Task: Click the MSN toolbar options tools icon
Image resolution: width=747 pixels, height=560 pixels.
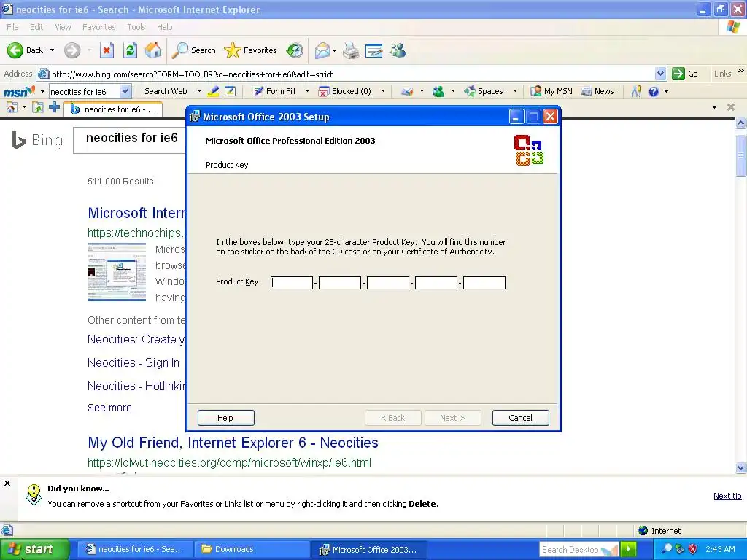Action: click(636, 91)
